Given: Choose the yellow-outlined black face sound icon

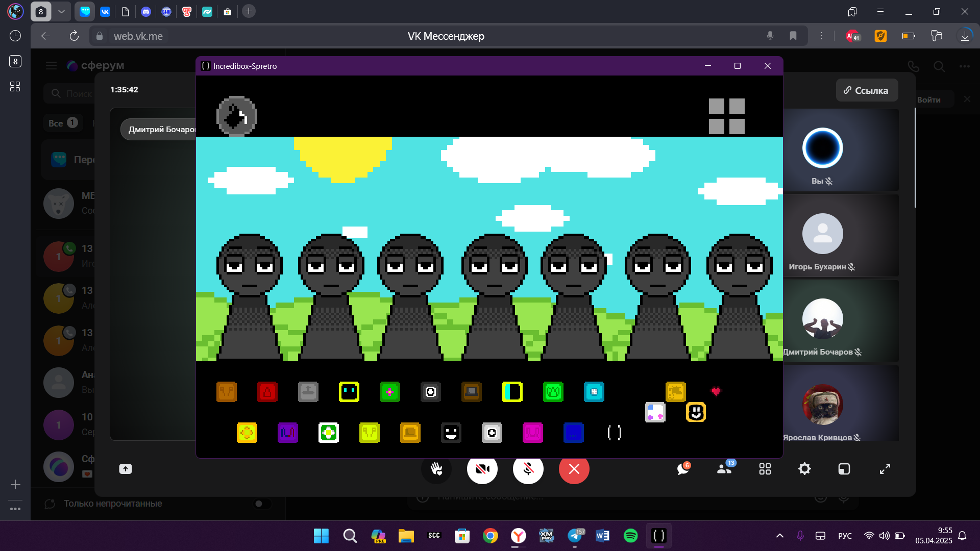Looking at the screenshot, I should click(349, 392).
